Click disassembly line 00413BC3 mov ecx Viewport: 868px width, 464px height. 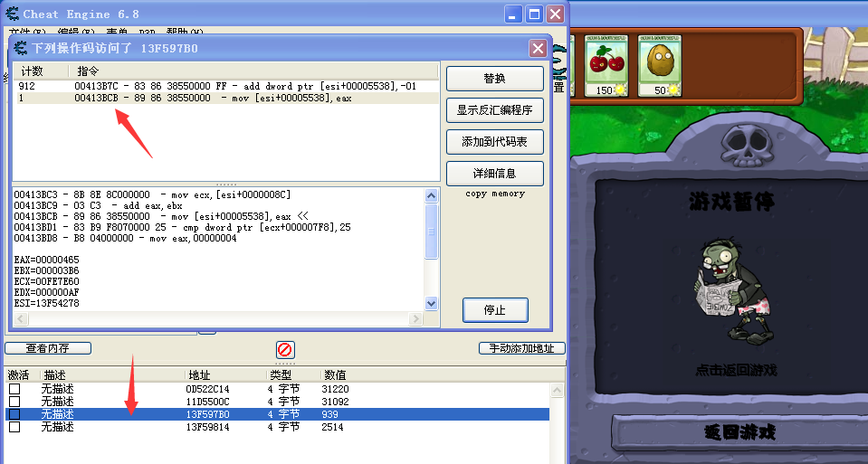[x=152, y=194]
